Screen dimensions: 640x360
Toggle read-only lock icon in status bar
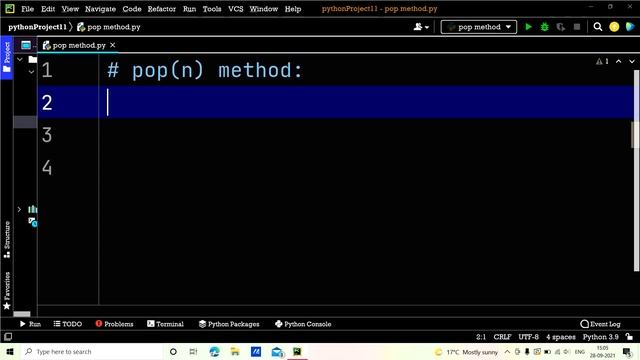[629, 337]
